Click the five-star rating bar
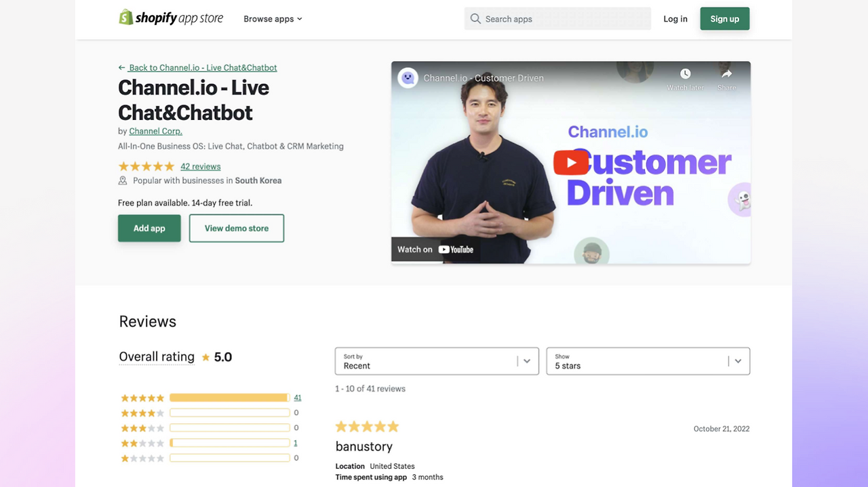Image resolution: width=868 pixels, height=487 pixels. (230, 397)
